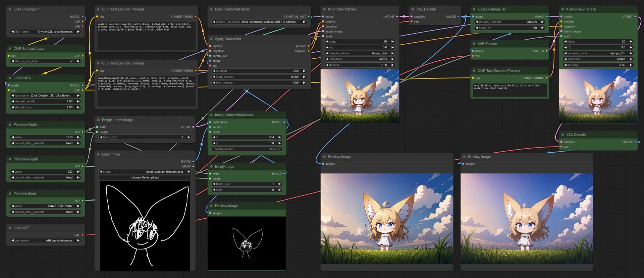This screenshot has width=644, height=278.
Task: Open sampler_name dropdown in KSampler-1stPass
Action: 360,53
